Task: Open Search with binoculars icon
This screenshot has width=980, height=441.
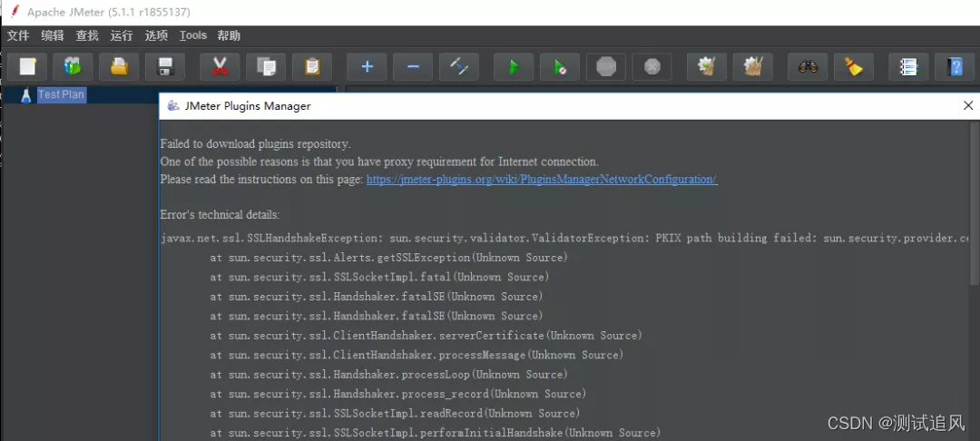Action: 808,66
